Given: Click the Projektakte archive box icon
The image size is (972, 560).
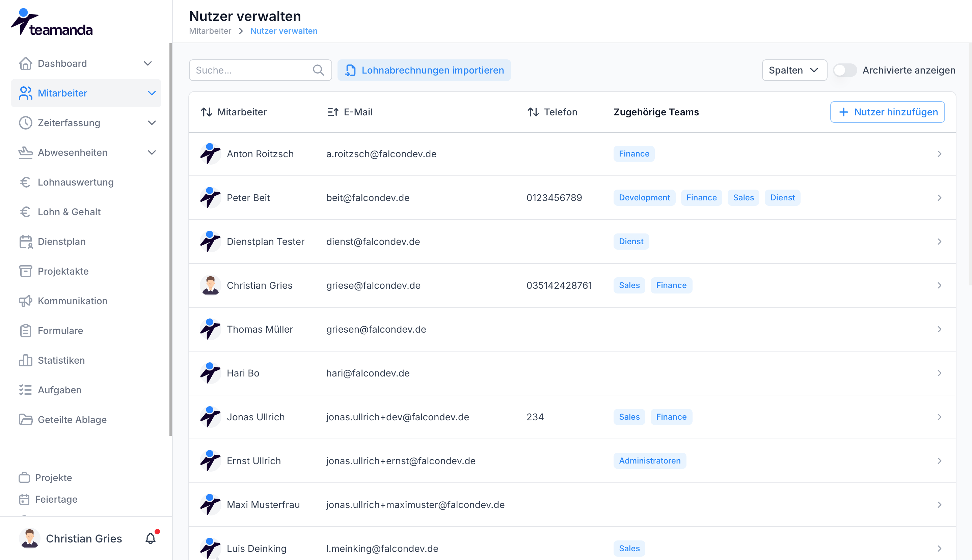Looking at the screenshot, I should (25, 271).
